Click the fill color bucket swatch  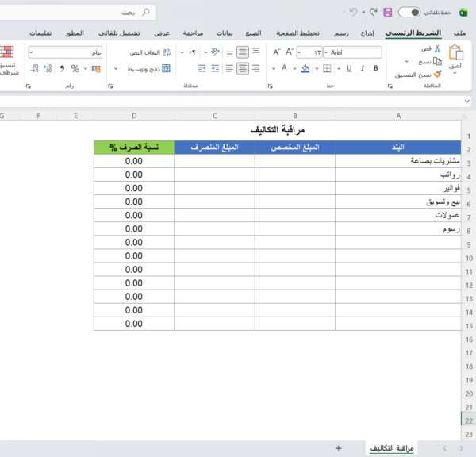point(305,68)
